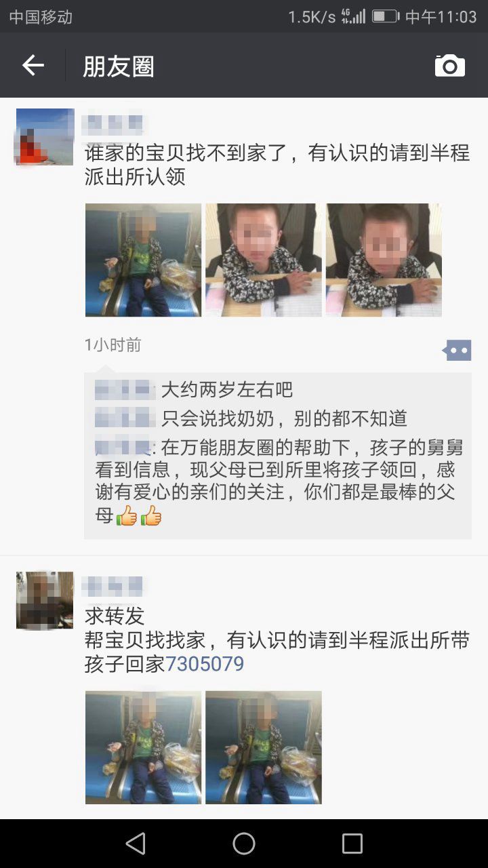Open first photo in the 求转发 post
Screen dimensions: 488x868
(x=143, y=747)
